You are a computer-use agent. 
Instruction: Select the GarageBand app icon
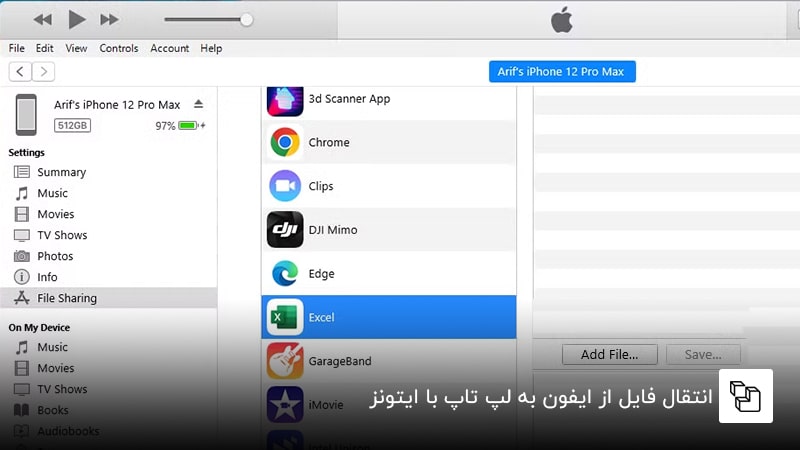[285, 361]
